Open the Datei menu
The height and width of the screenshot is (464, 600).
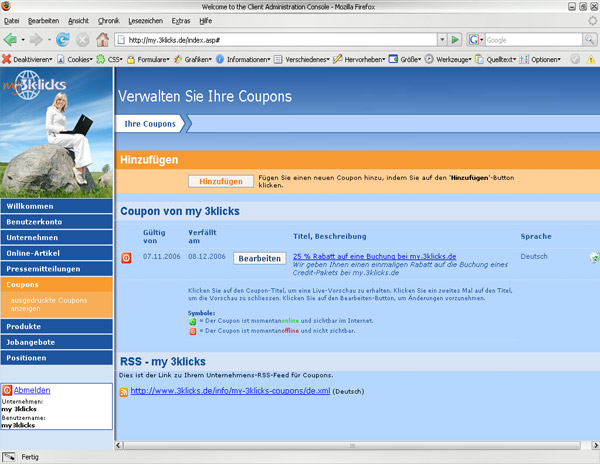[x=11, y=21]
